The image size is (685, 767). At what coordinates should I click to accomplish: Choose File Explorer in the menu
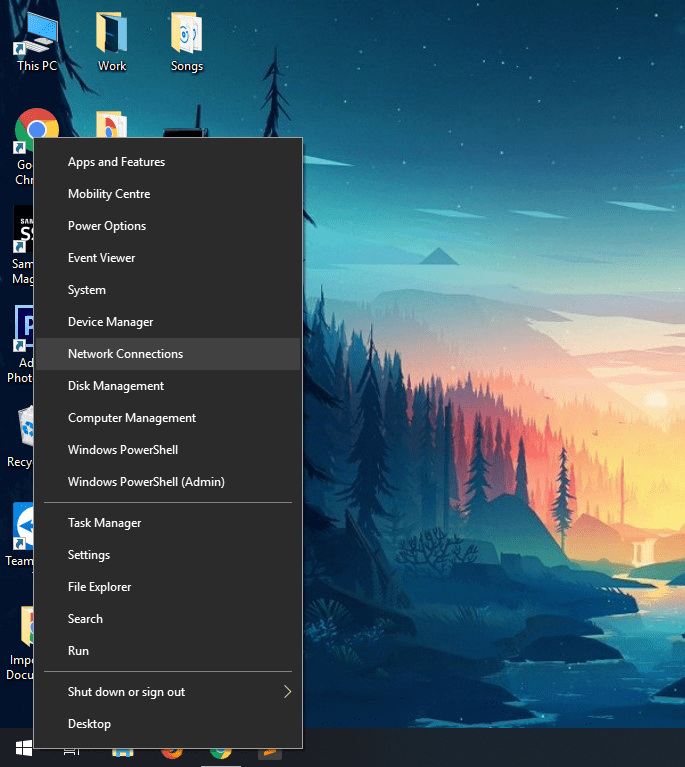168,587
